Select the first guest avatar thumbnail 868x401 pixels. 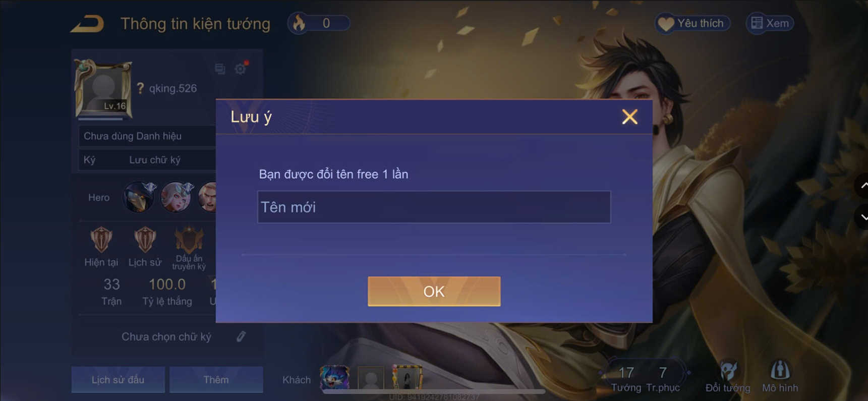(x=334, y=377)
